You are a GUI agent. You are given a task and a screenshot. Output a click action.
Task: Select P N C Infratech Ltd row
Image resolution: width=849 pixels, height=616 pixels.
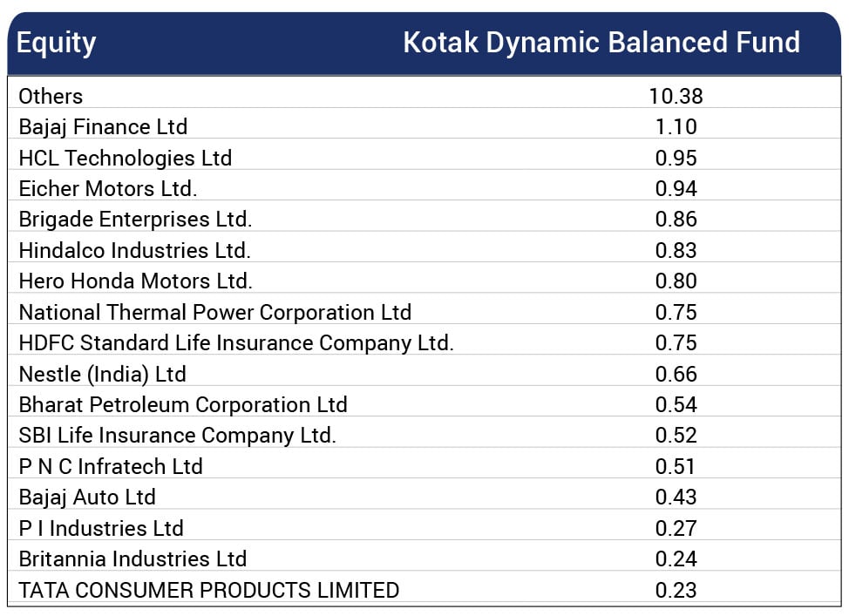coord(111,467)
